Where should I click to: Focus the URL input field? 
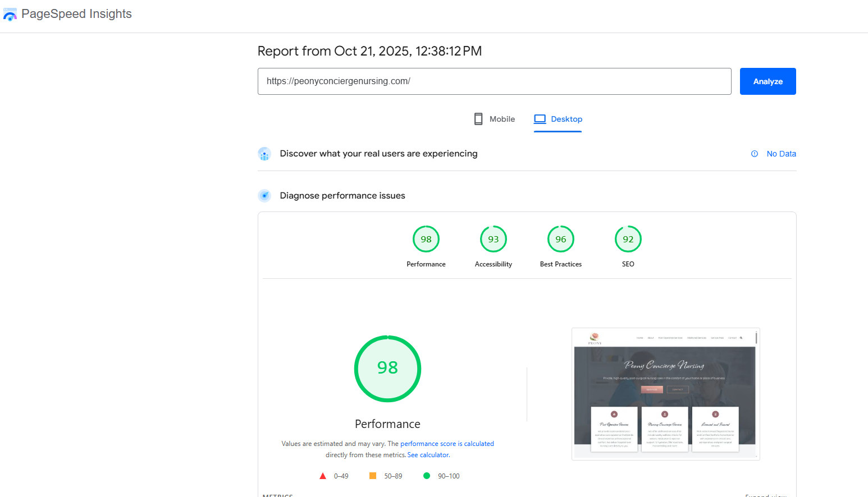coord(494,81)
